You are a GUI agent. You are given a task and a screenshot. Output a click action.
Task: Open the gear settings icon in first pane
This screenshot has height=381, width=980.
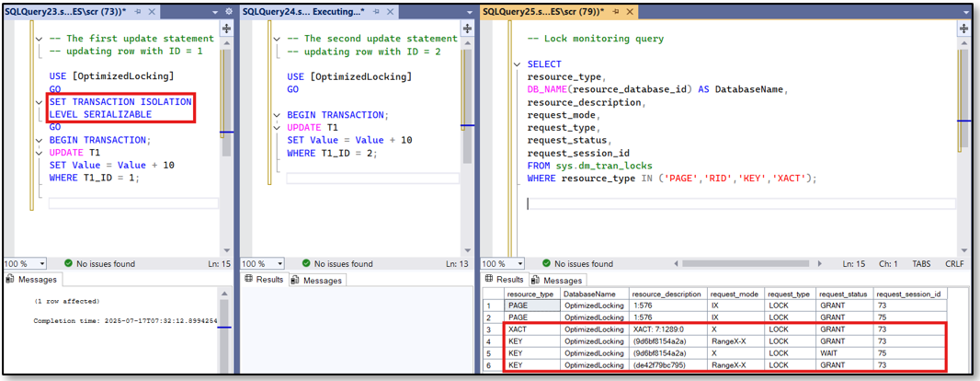[228, 12]
